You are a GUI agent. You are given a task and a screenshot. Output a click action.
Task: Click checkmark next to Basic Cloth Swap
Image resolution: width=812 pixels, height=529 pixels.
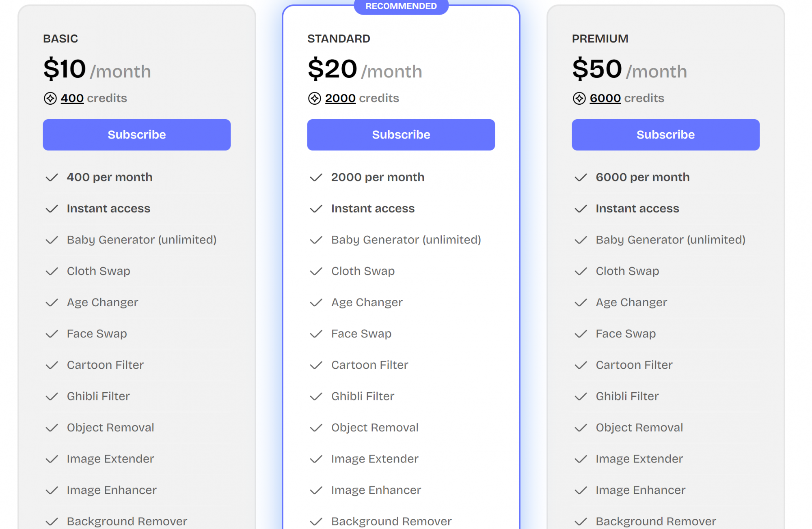[x=52, y=271]
